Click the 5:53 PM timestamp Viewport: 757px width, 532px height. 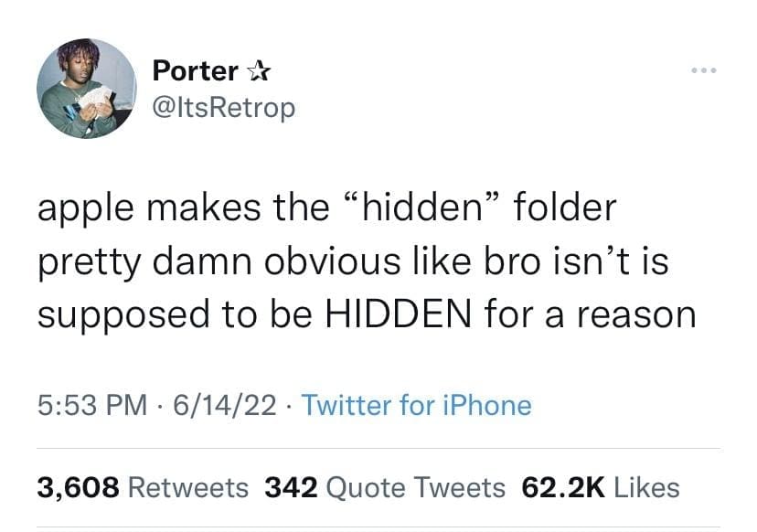[x=91, y=405]
